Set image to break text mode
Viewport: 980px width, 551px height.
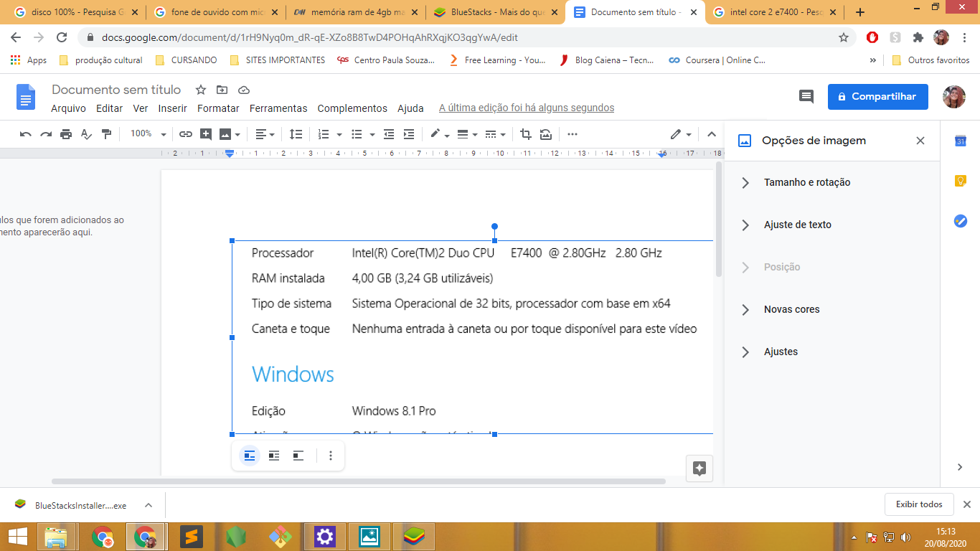pyautogui.click(x=298, y=456)
